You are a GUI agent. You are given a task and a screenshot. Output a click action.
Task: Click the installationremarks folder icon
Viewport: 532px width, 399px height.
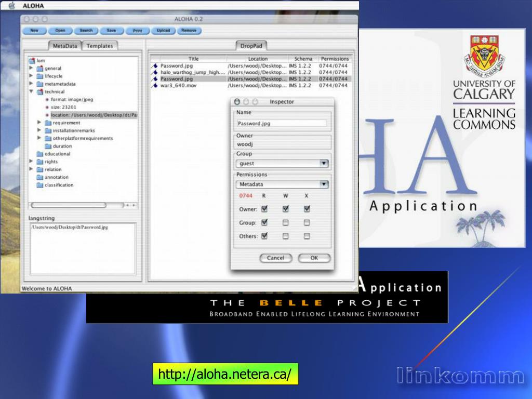coord(48,130)
